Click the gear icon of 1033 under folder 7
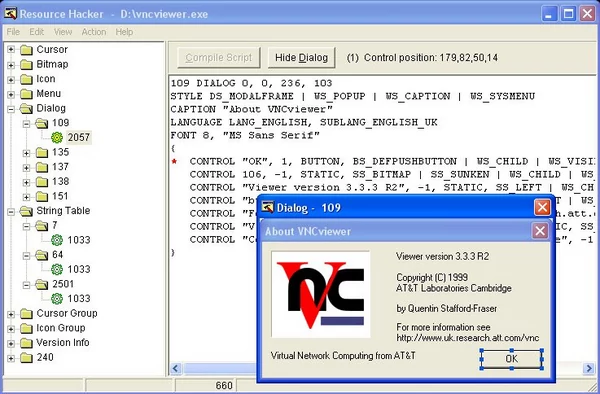 click(57, 240)
